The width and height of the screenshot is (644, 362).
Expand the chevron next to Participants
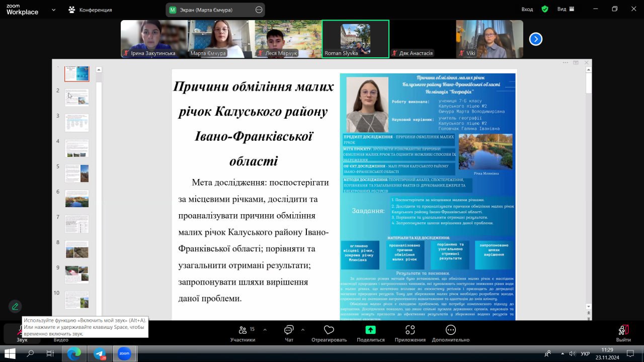click(x=265, y=330)
